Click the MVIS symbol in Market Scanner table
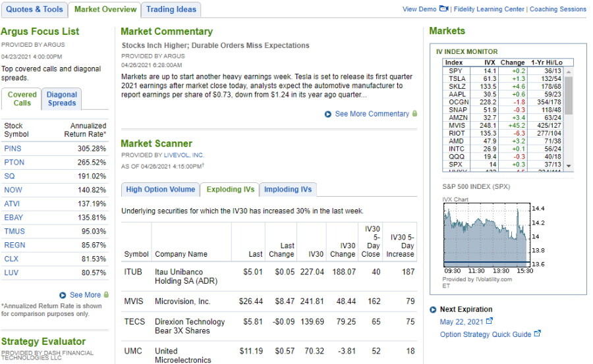593x364 pixels. click(134, 301)
